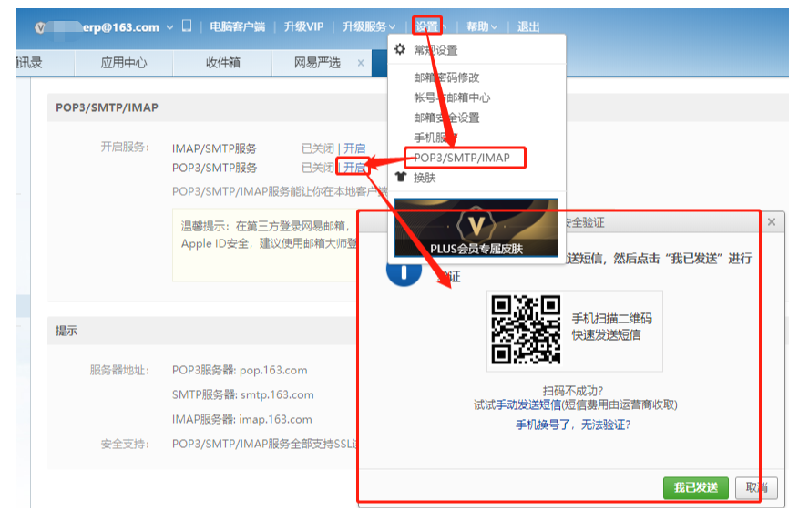This screenshot has width=809, height=532.
Task: Click the green 我已发送 button
Action: click(695, 487)
